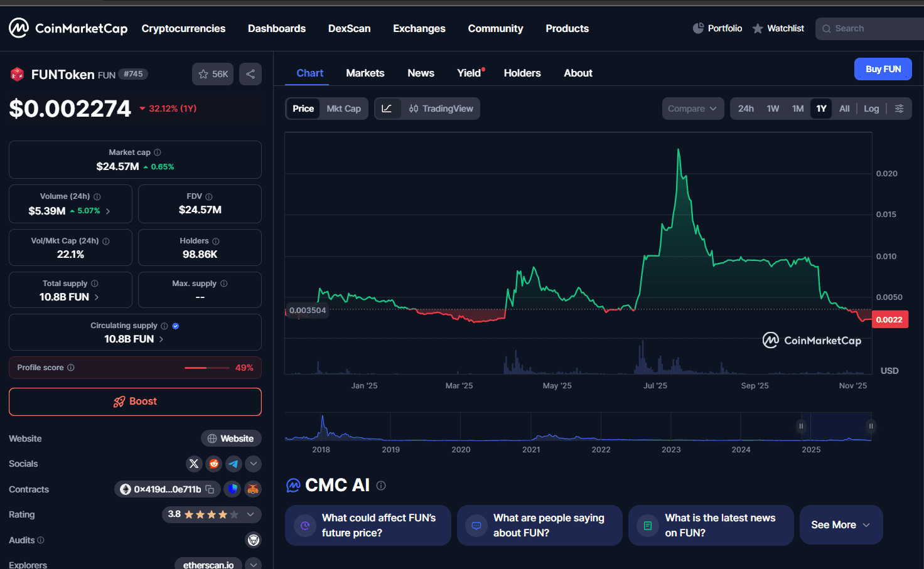Click the share icon next to FUNToken
The image size is (924, 569).
250,74
